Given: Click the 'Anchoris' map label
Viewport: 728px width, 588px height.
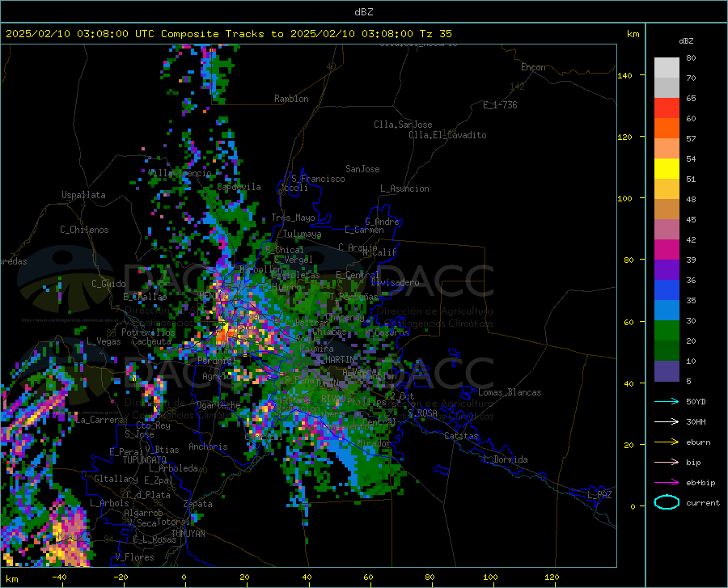Looking at the screenshot, I should 208,446.
